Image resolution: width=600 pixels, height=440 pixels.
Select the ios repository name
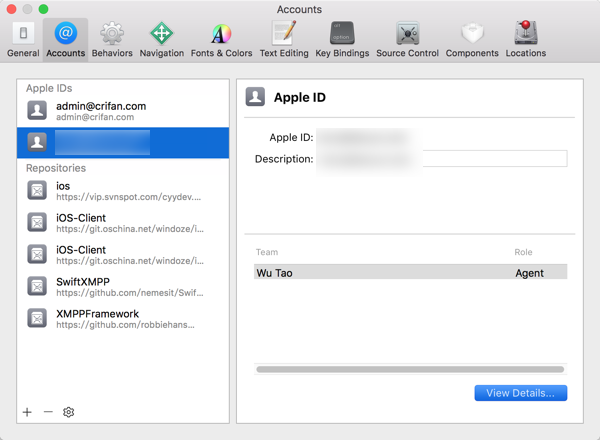[63, 186]
